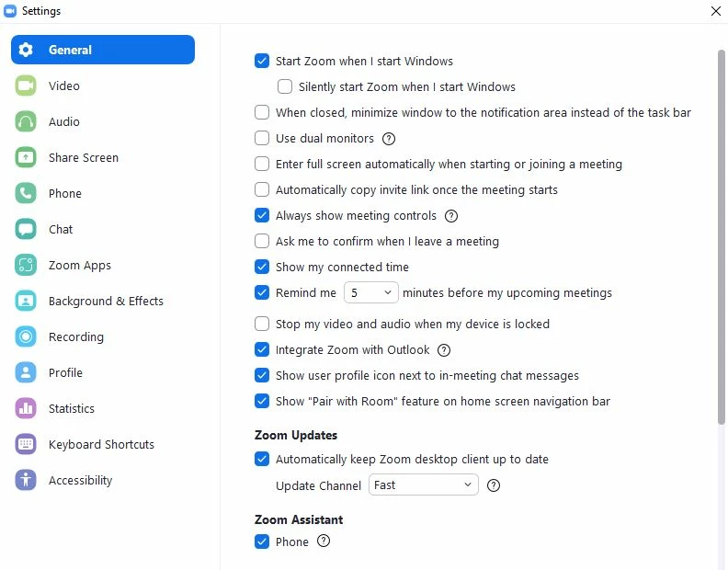The height and width of the screenshot is (570, 728).
Task: Uncheck Always show meeting controls
Action: pyautogui.click(x=262, y=215)
